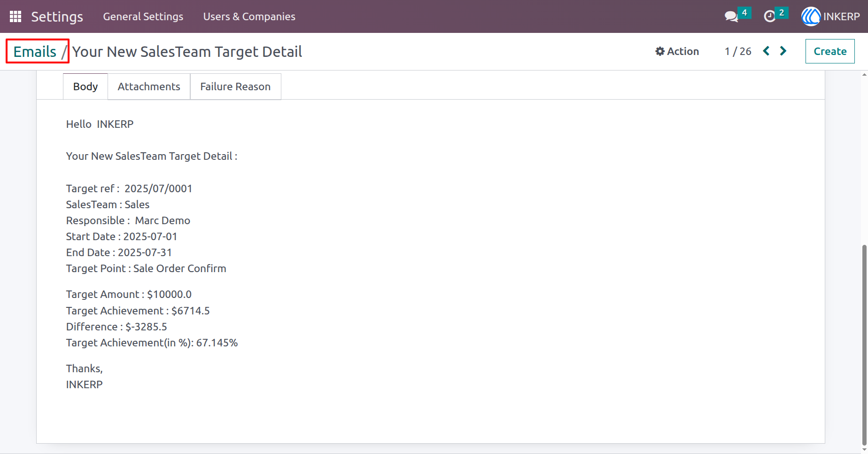Click the 'Hello INKERP' greeting

point(100,124)
